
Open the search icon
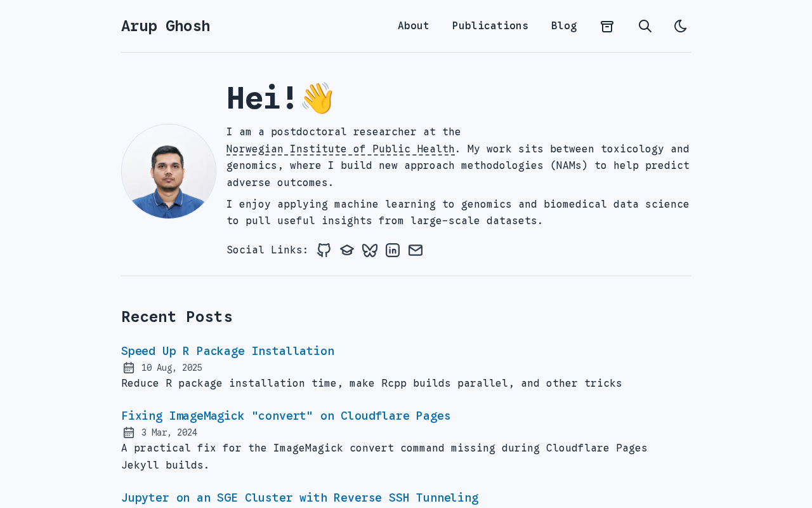645,26
